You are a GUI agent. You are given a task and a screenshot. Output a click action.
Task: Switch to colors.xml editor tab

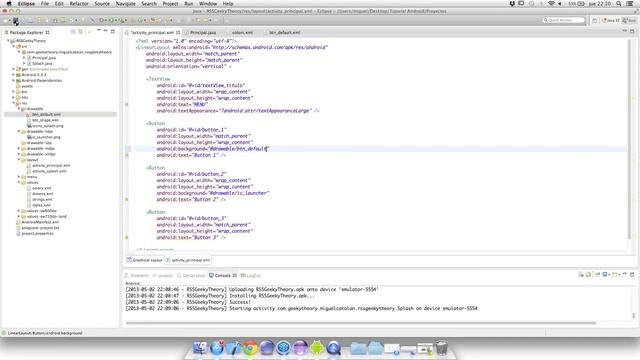(242, 32)
